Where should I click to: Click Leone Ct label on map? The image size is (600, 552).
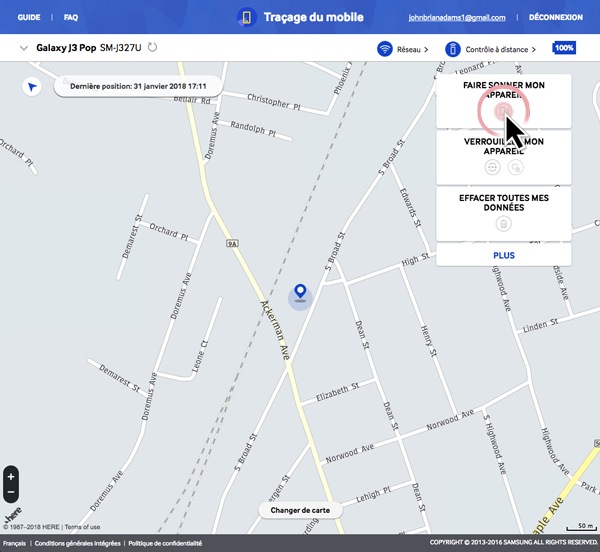[200, 356]
